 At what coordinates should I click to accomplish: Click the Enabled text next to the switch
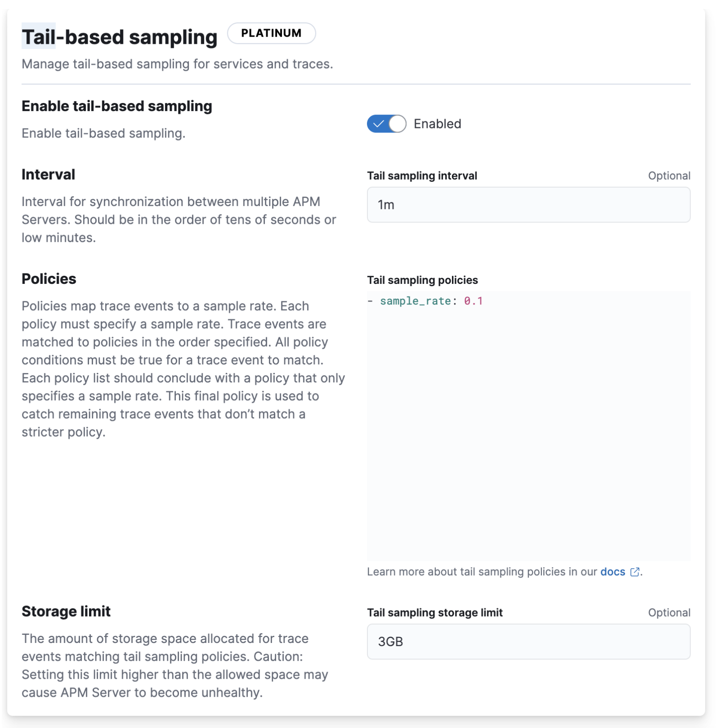[x=437, y=124]
